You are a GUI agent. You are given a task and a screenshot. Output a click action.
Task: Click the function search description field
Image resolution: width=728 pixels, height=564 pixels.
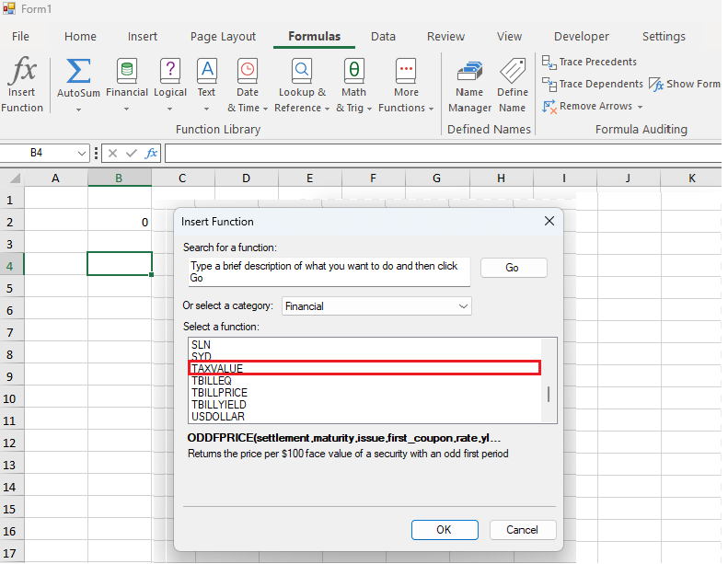coord(329,271)
